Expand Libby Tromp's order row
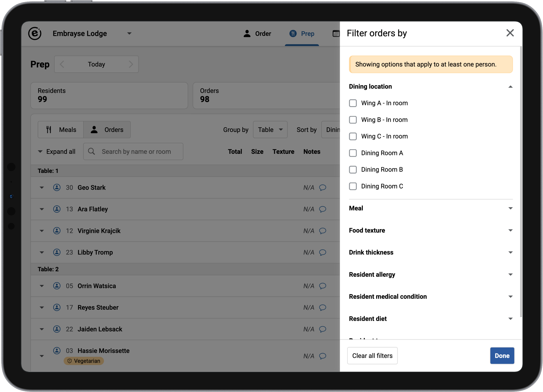Viewport: 543px width, 392px height. tap(42, 252)
